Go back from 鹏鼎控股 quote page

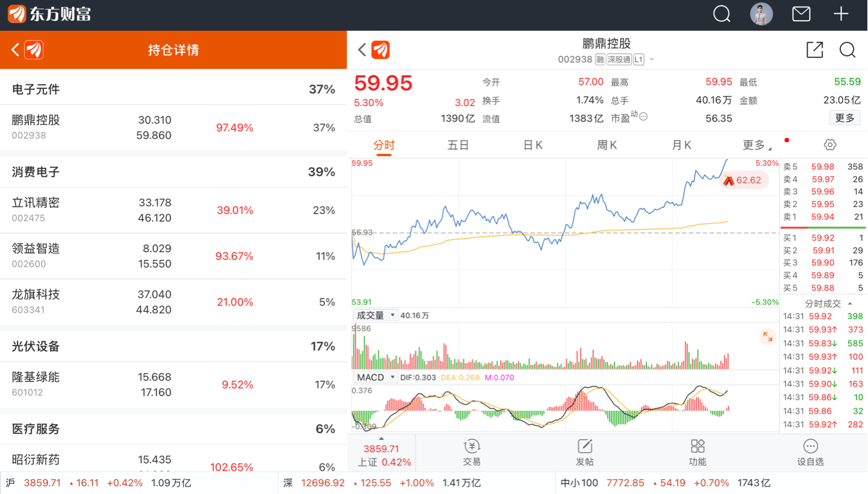tap(362, 50)
